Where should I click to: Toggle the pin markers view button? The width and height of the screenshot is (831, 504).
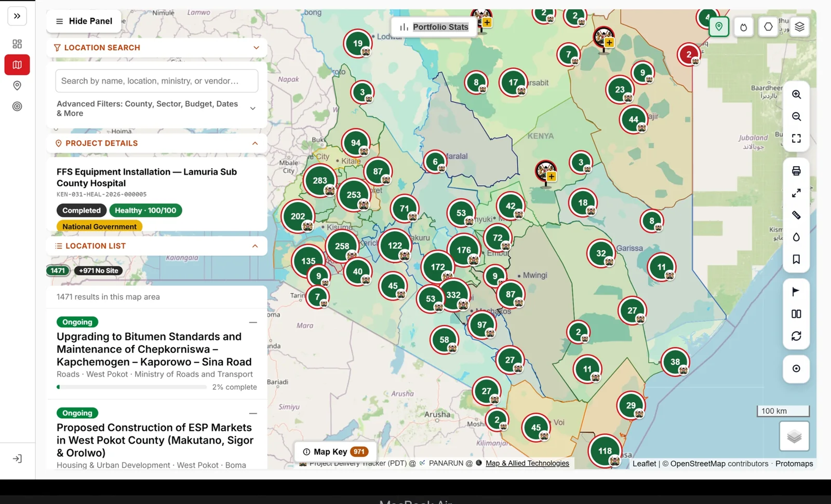tap(719, 26)
